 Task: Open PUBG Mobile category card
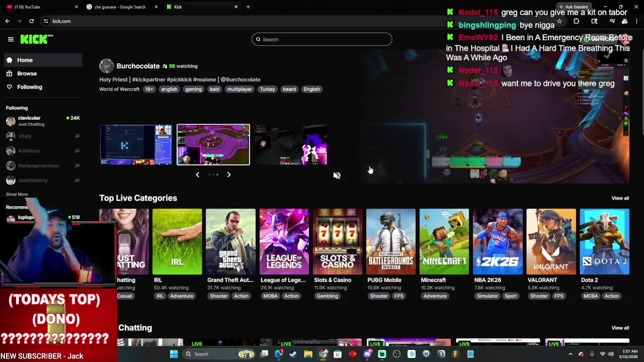click(390, 241)
